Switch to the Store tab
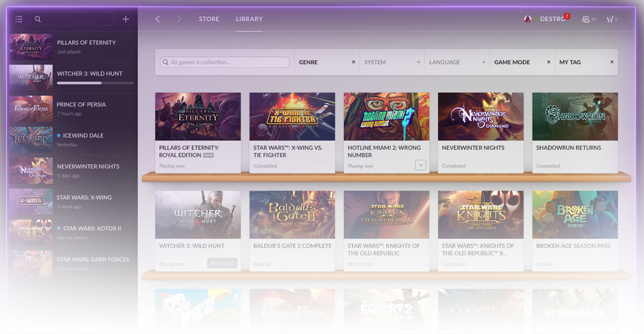The height and width of the screenshot is (334, 644). 209,19
